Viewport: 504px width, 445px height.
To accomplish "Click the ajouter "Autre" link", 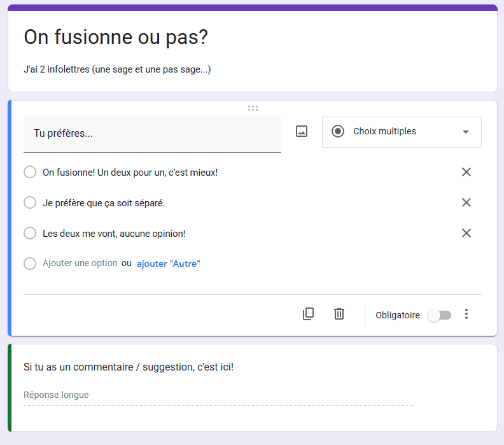I will click(168, 264).
